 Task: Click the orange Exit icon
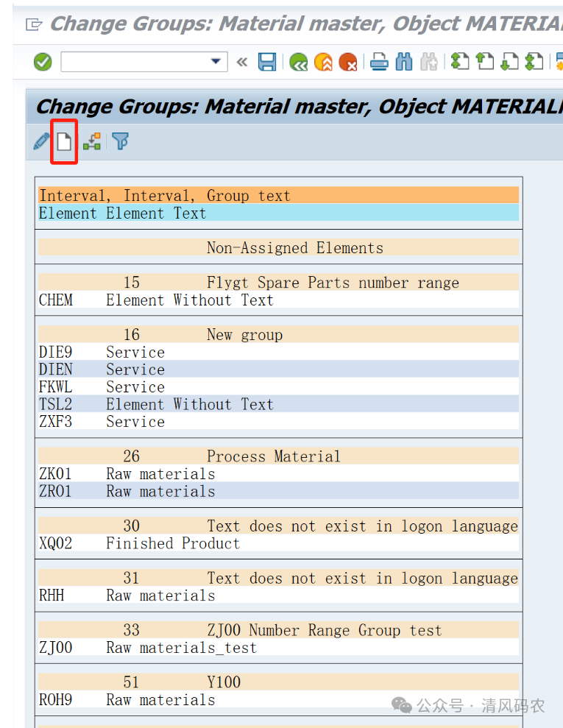click(x=323, y=62)
